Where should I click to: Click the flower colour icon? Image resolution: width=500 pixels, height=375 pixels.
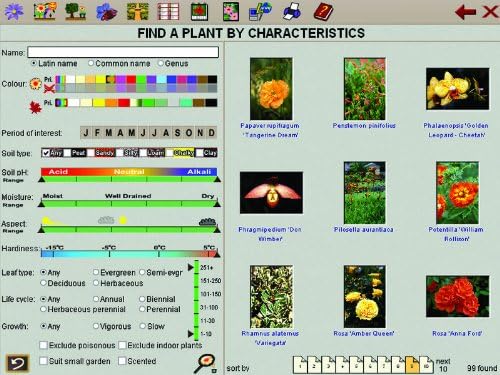pos(35,83)
